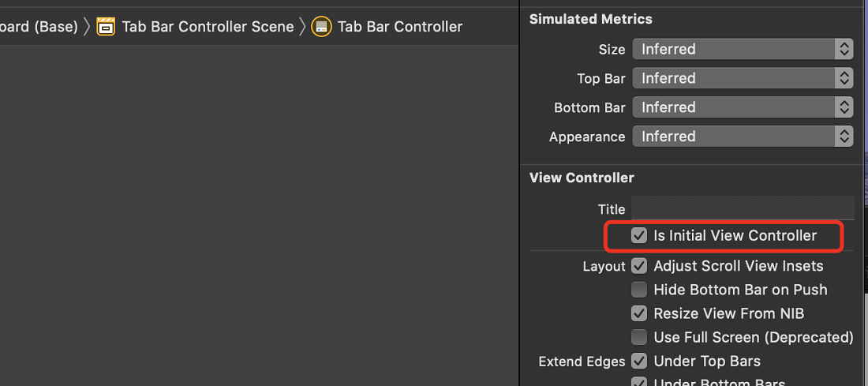Toggle Adjust Scroll View Insets checkbox

tap(639, 266)
